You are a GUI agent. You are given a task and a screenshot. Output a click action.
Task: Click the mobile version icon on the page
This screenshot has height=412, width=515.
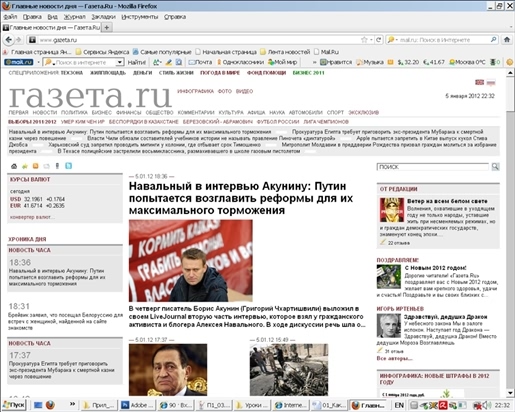(x=57, y=166)
